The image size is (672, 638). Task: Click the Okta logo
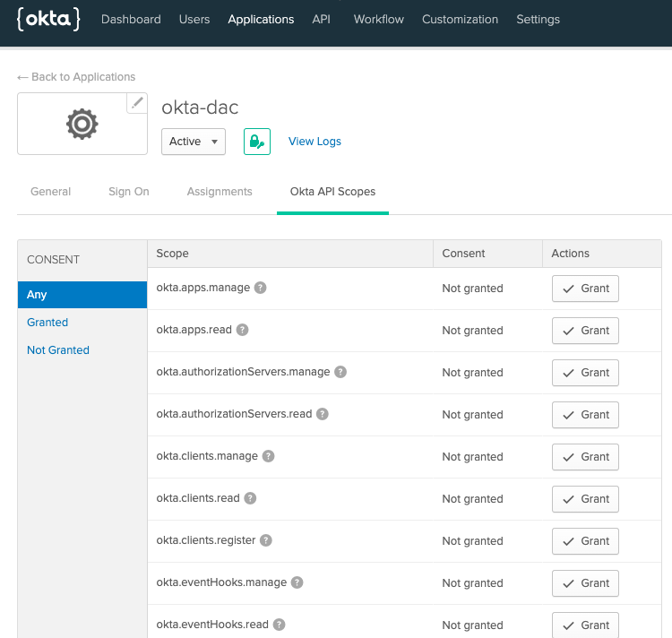click(48, 19)
